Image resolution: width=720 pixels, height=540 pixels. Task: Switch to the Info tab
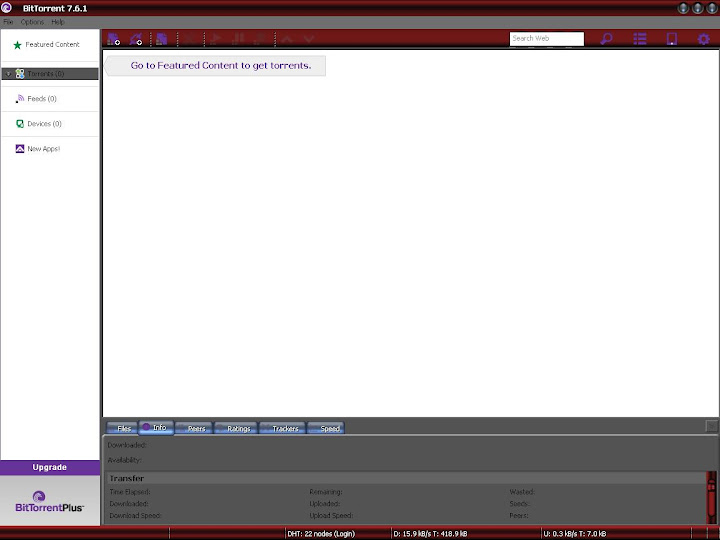coord(156,428)
